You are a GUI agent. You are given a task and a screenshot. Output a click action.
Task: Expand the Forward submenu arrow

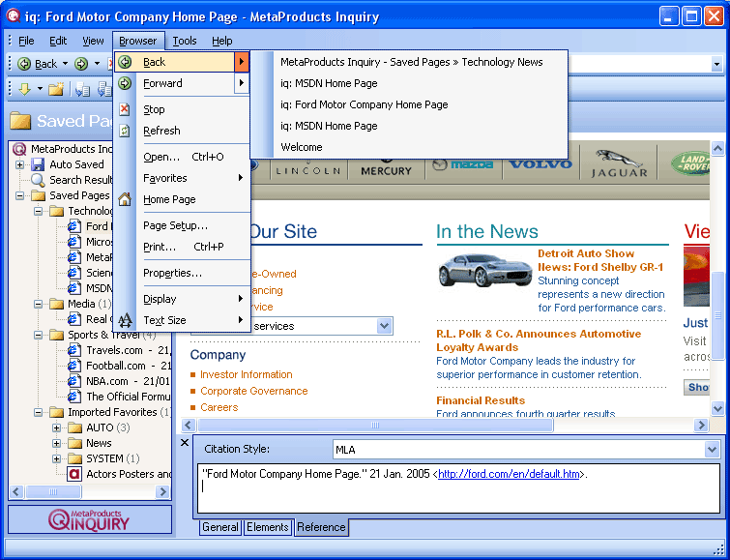pyautogui.click(x=241, y=83)
